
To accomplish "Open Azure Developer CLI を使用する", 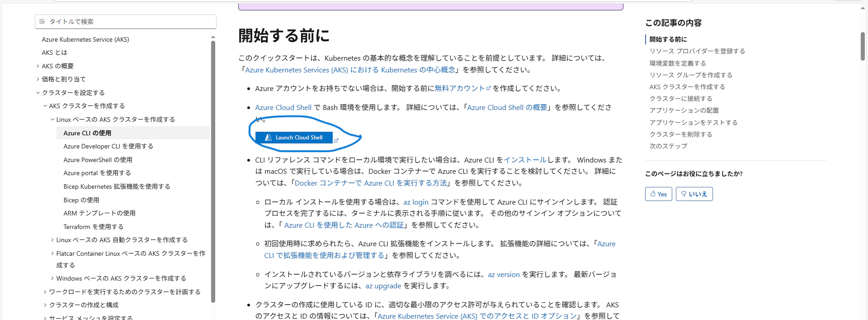I will [x=108, y=146].
